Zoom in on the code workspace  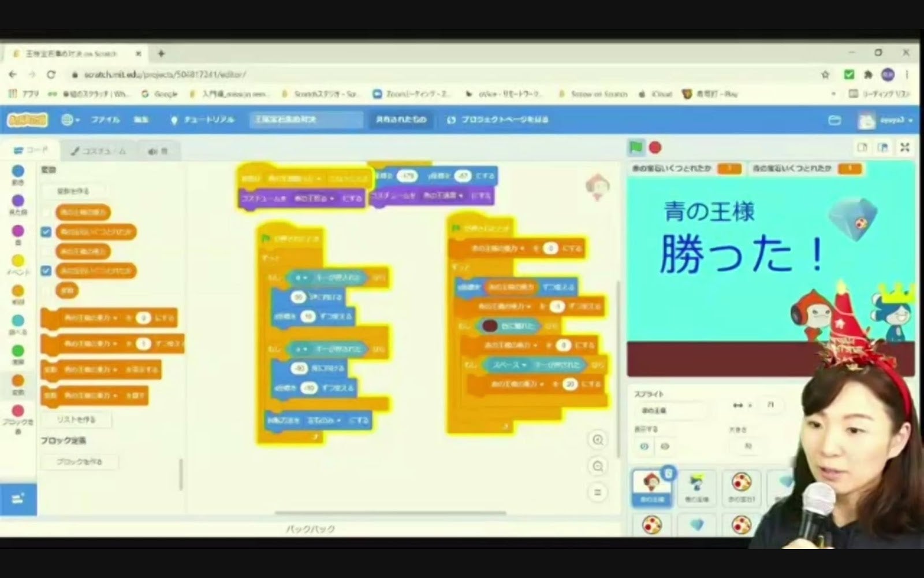(x=598, y=440)
